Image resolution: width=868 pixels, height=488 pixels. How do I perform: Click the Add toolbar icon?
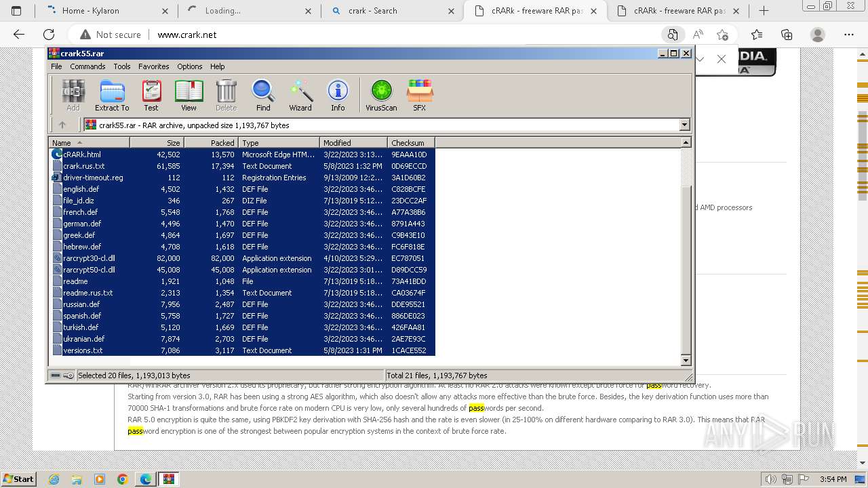[73, 96]
